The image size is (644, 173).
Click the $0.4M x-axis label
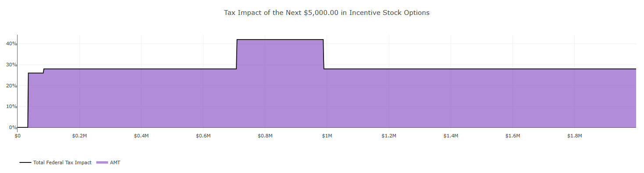141,136
